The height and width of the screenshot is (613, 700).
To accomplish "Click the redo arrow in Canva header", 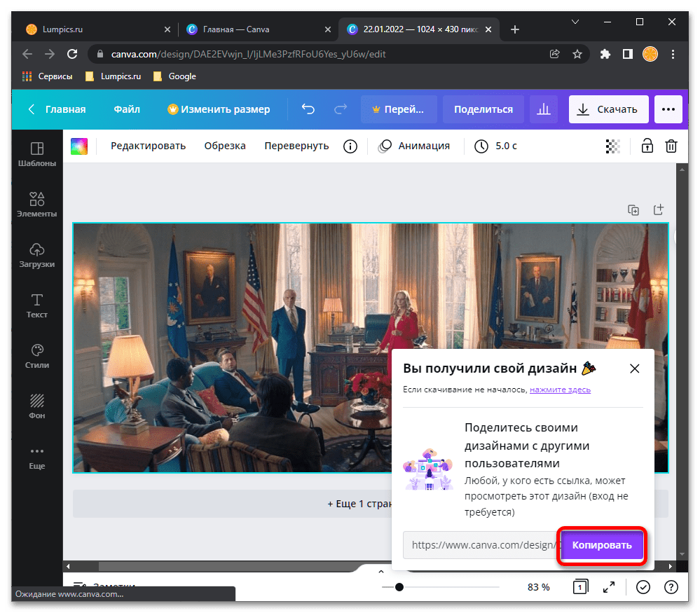I will coord(341,109).
